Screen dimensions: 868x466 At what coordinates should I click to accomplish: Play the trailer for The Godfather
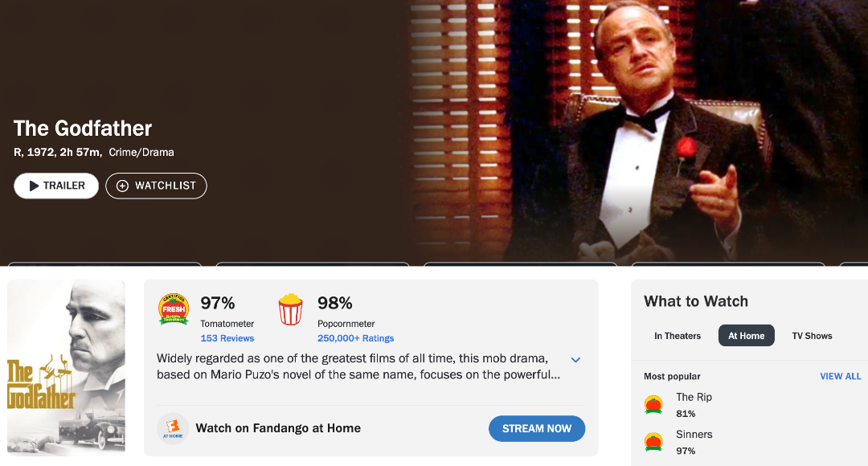pos(56,186)
